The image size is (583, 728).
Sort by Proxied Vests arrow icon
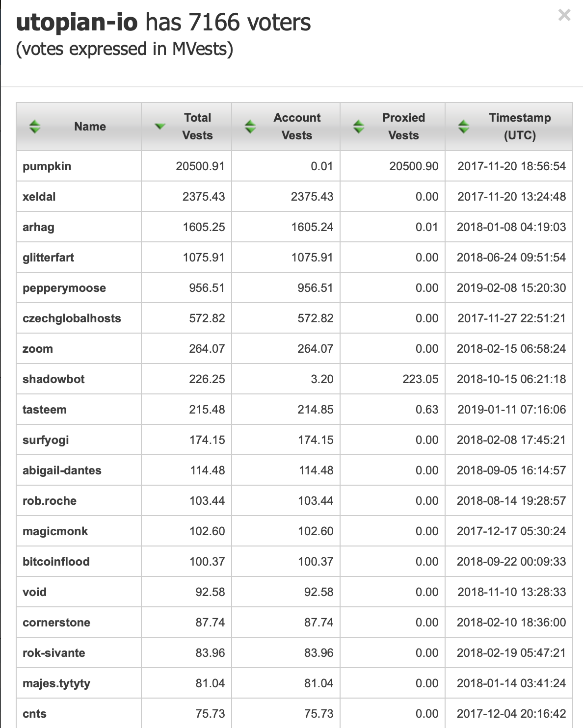359,127
